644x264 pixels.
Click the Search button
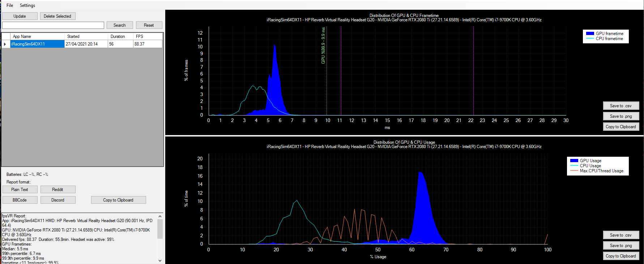(120, 25)
